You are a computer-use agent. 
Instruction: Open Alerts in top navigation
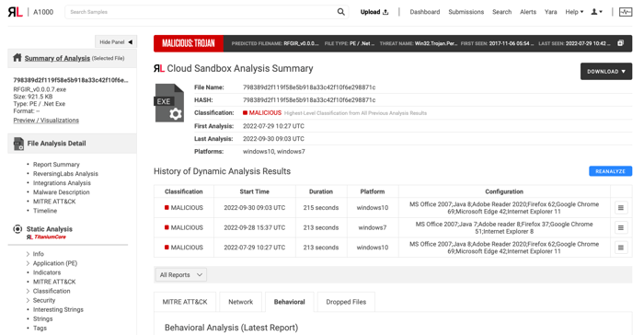[x=528, y=12]
